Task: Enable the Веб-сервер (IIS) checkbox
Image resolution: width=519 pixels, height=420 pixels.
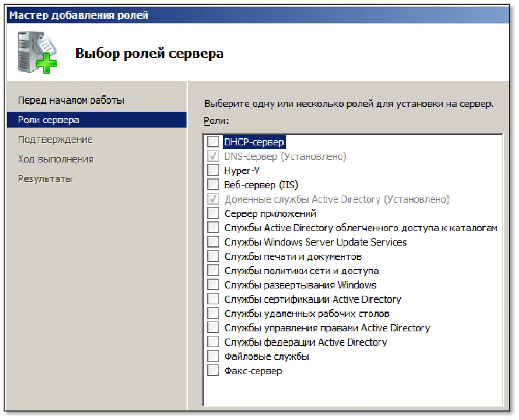Action: 213,184
